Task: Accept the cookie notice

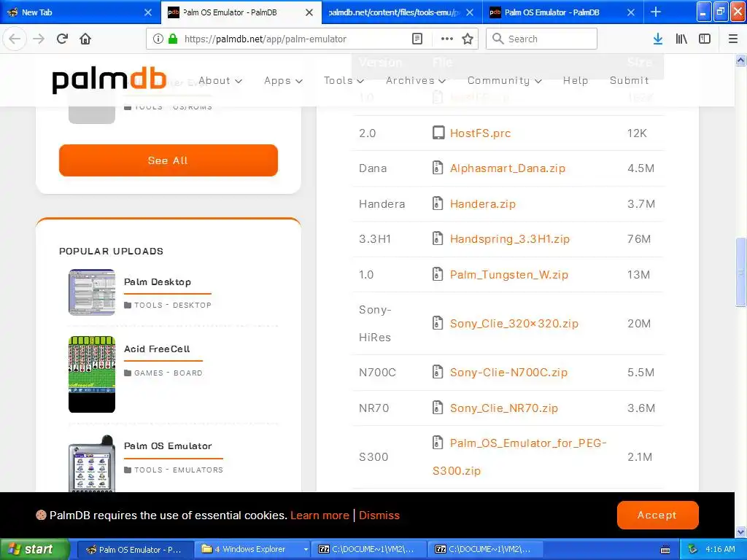Action: pos(657,515)
